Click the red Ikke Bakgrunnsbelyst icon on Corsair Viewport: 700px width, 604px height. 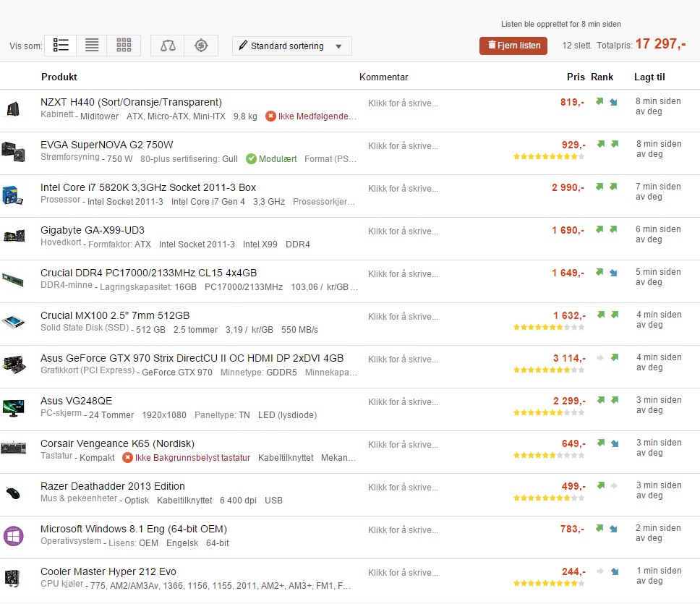click(127, 458)
